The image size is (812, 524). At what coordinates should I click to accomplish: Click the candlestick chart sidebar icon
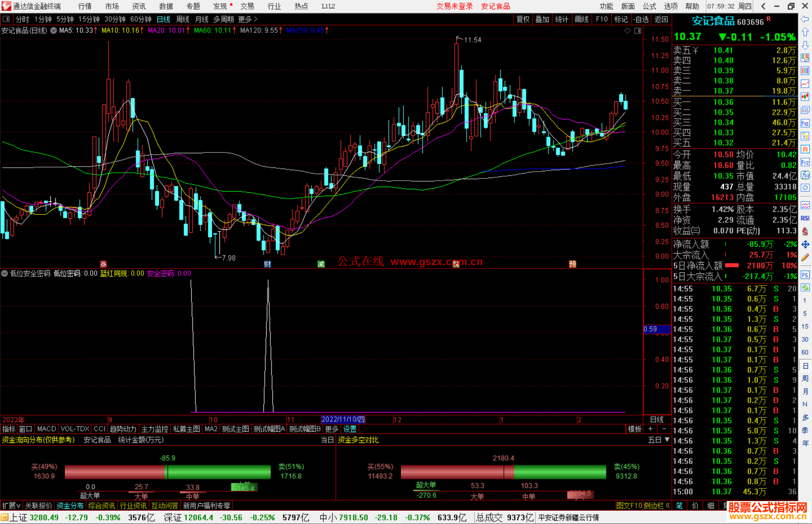point(805,97)
